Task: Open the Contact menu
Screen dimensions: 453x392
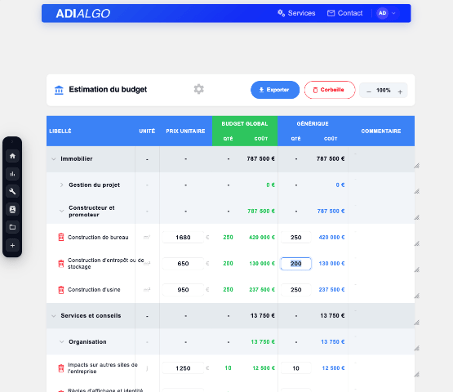Action: pos(345,13)
